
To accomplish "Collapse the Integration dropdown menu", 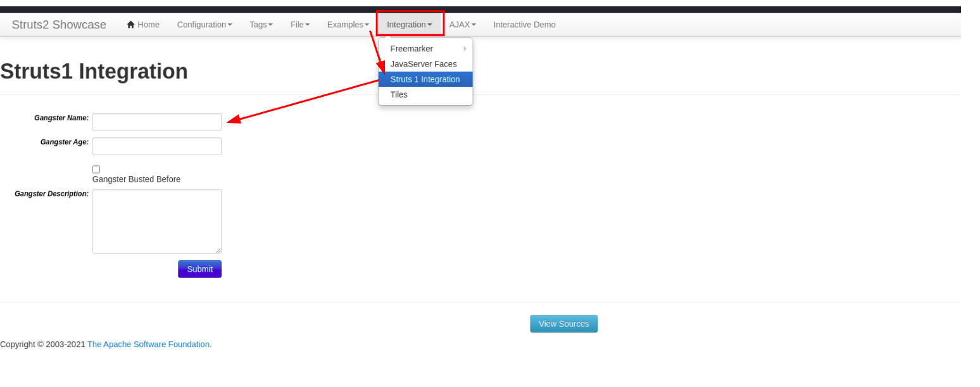I will pyautogui.click(x=410, y=25).
